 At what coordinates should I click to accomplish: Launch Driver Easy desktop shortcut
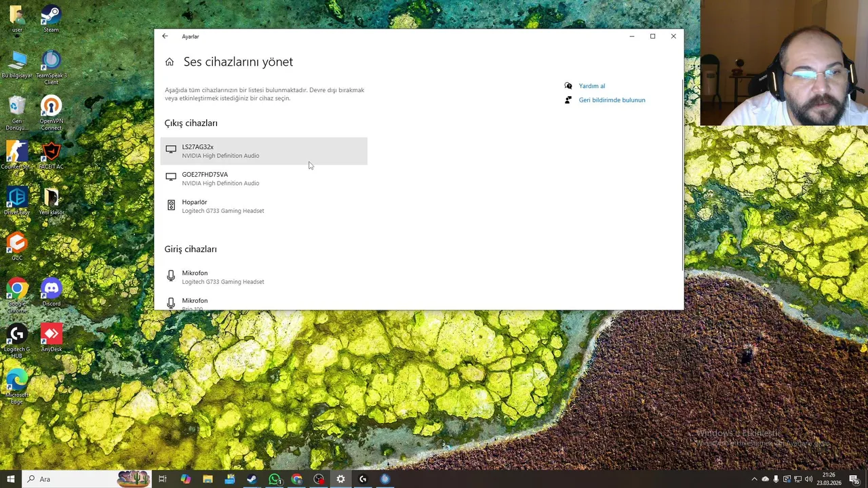17,201
